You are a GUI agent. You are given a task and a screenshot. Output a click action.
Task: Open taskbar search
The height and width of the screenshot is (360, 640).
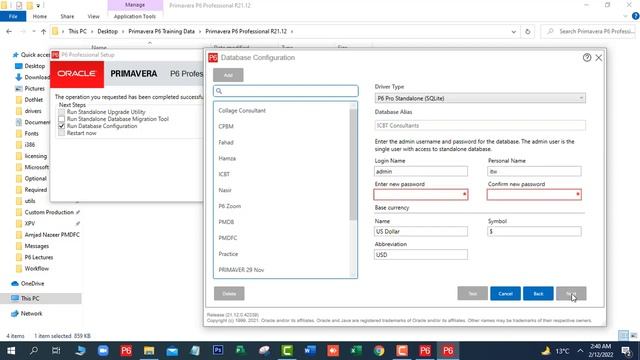34,351
